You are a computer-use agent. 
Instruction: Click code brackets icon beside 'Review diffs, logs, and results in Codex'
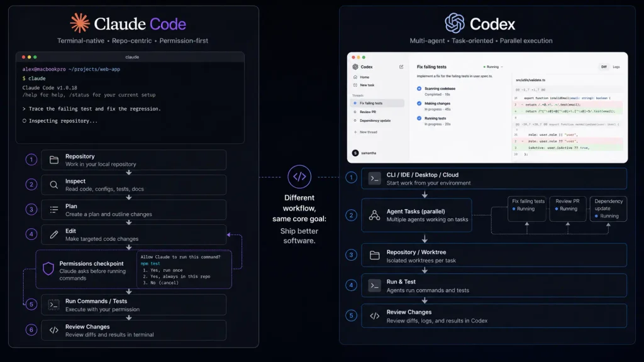[x=375, y=315]
